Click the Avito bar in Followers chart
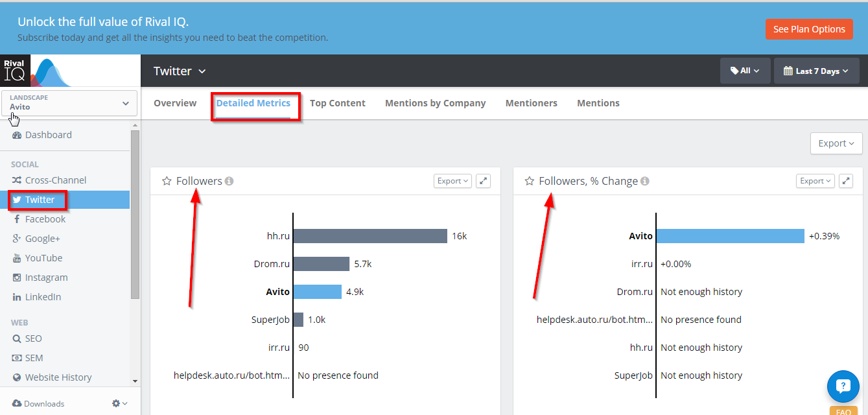868x415 pixels. coord(318,292)
